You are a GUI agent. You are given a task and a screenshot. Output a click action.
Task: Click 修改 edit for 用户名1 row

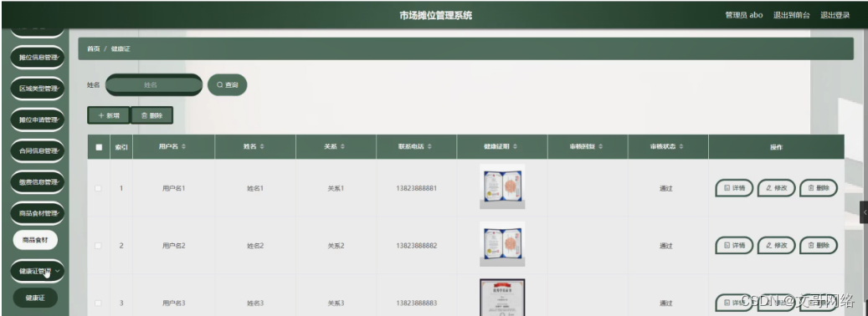point(776,188)
